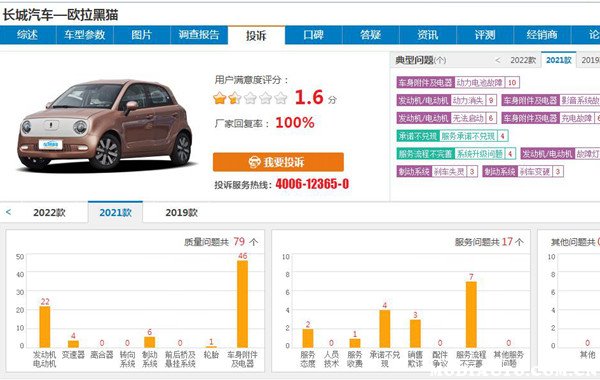The height and width of the screenshot is (380, 600).
Task: Select the 2019款 tab above charts
Action: coord(181,212)
